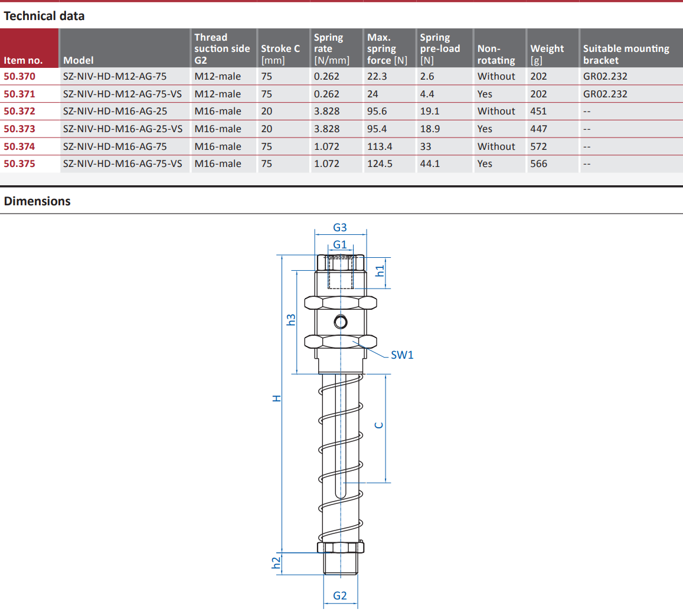Image resolution: width=683 pixels, height=616 pixels.
Task: Select max spring force value 95.6
Action: tap(377, 112)
